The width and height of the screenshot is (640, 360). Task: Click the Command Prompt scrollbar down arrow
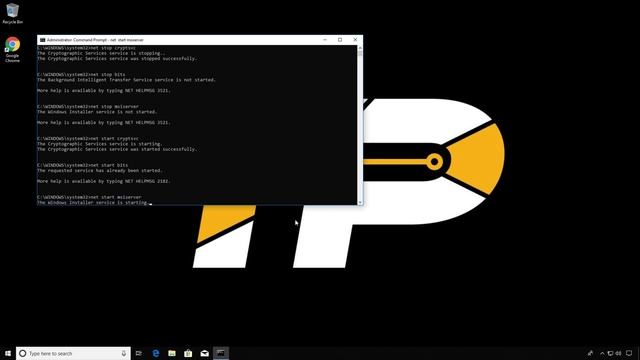pyautogui.click(x=360, y=202)
